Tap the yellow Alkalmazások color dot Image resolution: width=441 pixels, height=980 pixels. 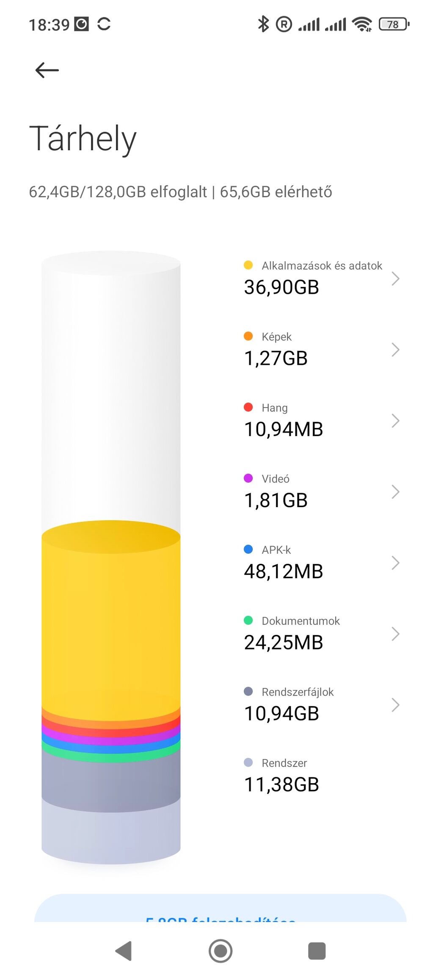248,265
